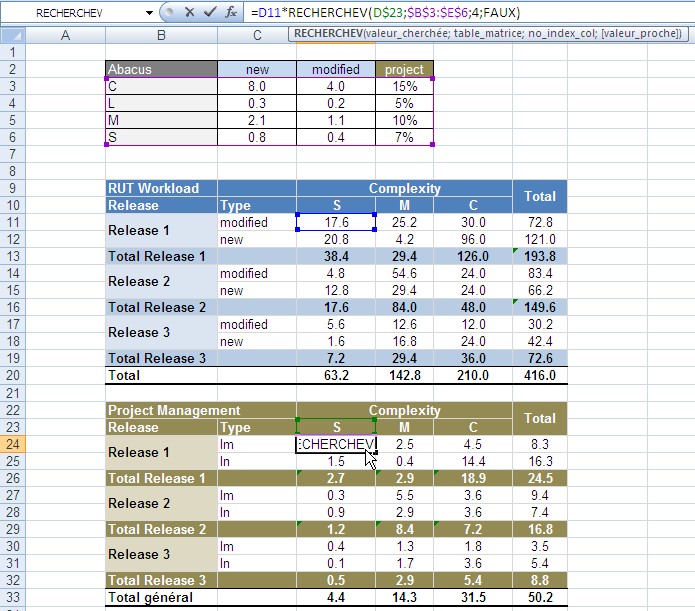Select the 5.5 cell in row 27
This screenshot has height=611, width=695.
coord(404,495)
